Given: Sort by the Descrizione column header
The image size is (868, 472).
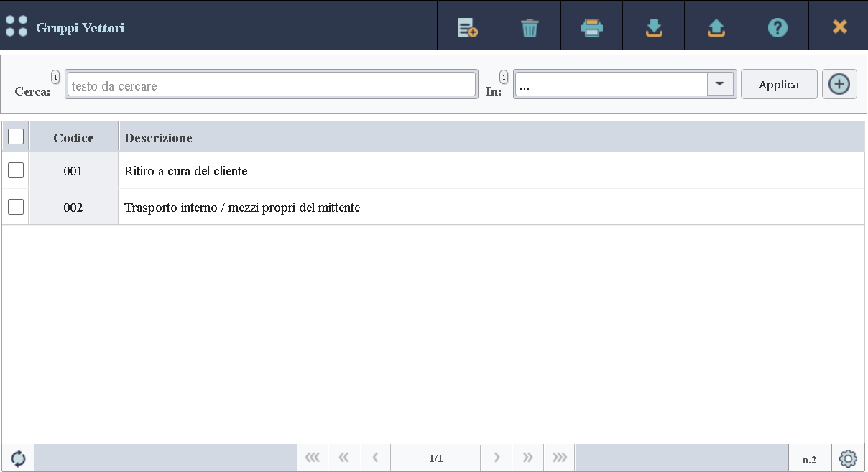Looking at the screenshot, I should point(158,137).
